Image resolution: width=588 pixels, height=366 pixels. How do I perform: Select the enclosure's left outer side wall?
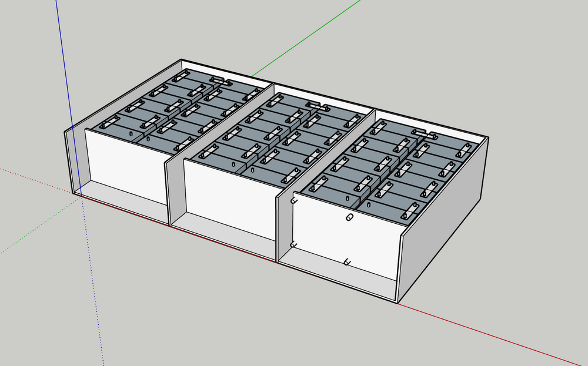pos(75,159)
